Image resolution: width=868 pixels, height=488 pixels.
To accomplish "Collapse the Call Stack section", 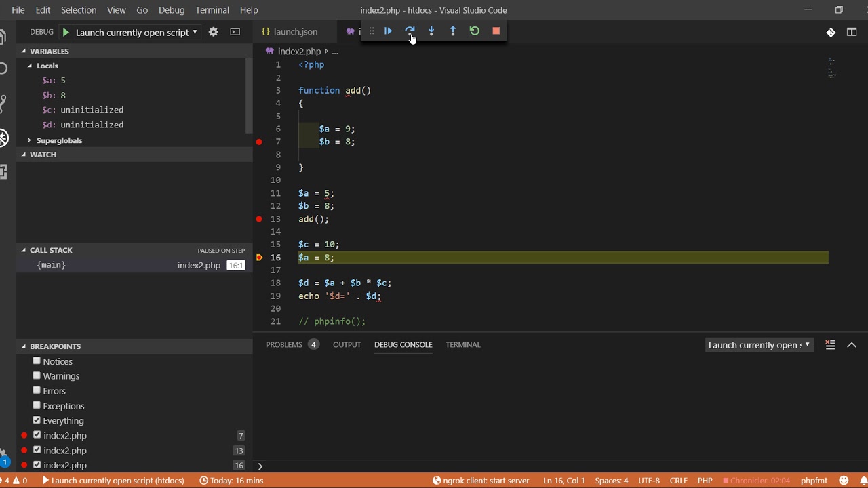I will (24, 250).
